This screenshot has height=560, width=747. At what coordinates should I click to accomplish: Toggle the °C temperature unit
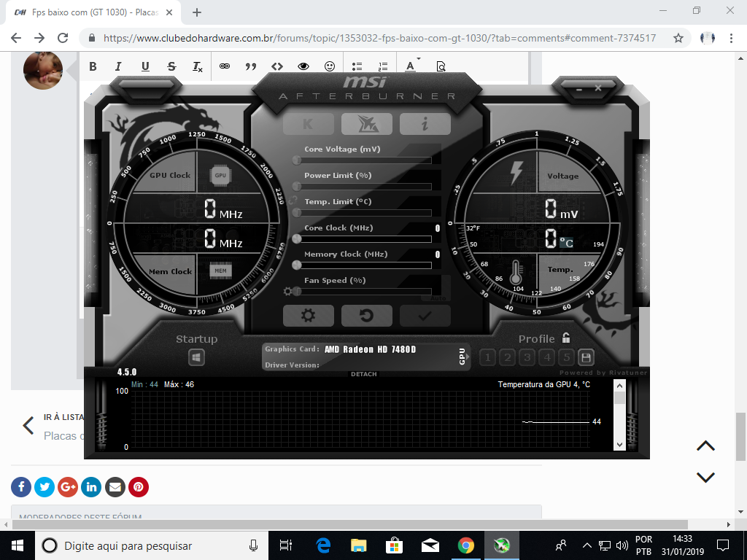pyautogui.click(x=566, y=243)
